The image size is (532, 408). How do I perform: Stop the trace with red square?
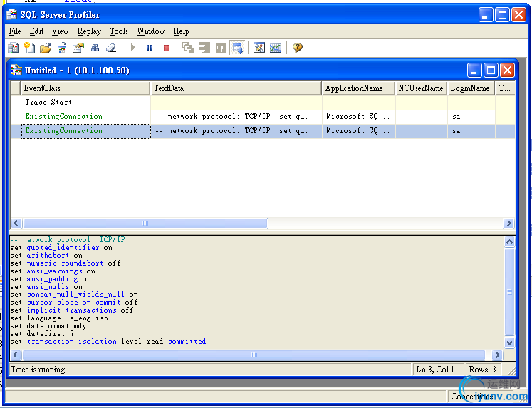(166, 48)
